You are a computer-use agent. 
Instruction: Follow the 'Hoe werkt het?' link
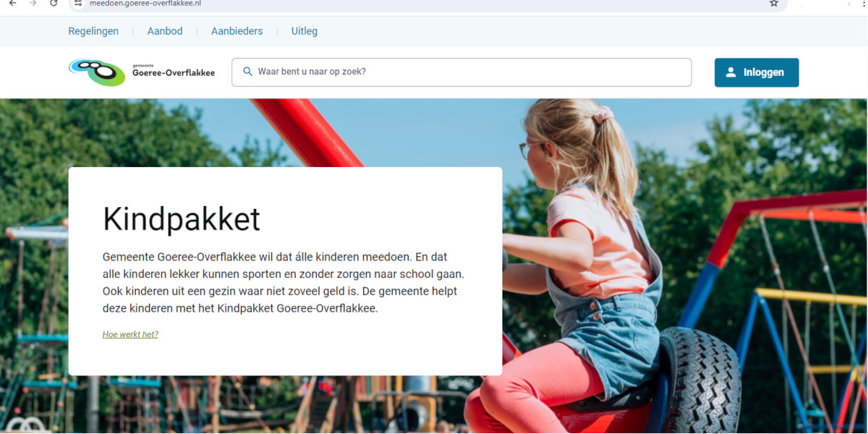(x=130, y=334)
